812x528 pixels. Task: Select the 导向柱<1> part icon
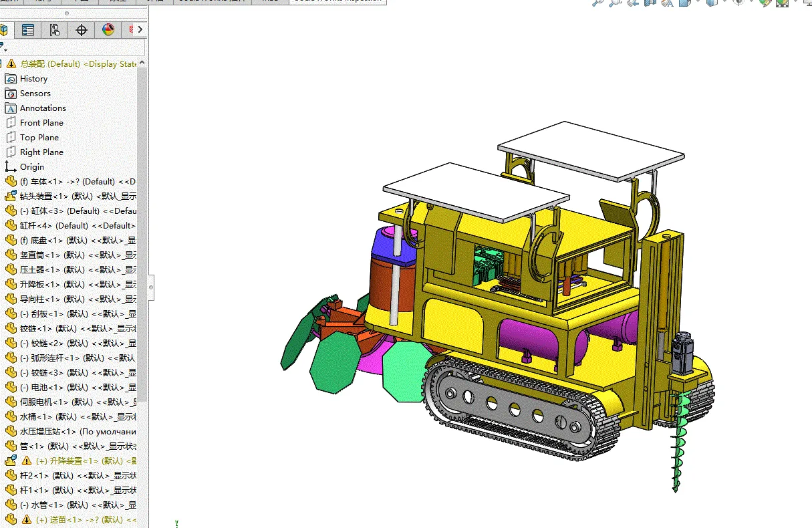(10, 299)
